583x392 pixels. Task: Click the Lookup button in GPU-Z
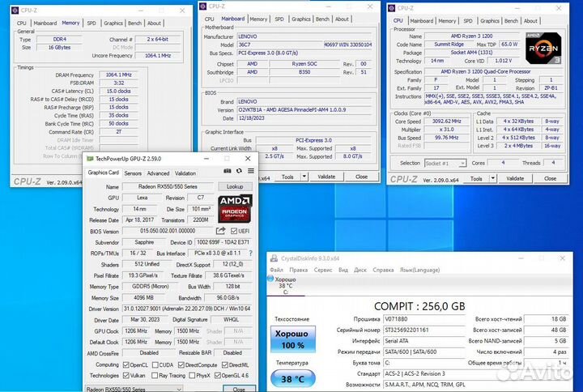[235, 186]
